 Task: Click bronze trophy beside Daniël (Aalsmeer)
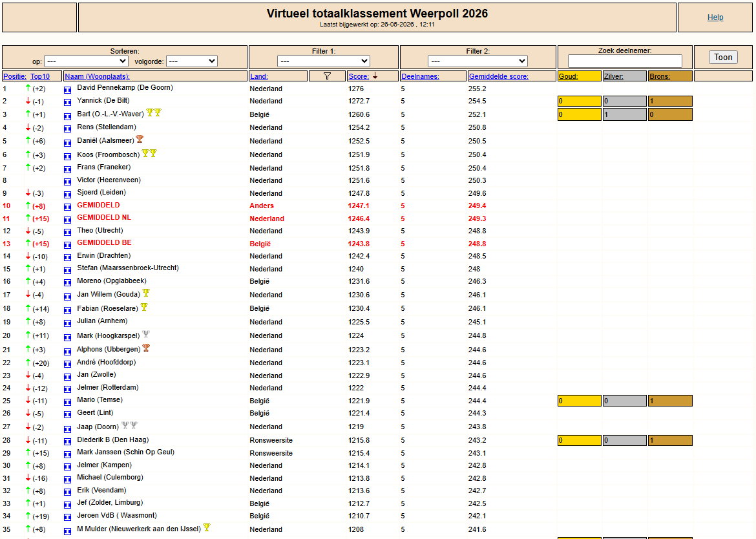(x=140, y=139)
